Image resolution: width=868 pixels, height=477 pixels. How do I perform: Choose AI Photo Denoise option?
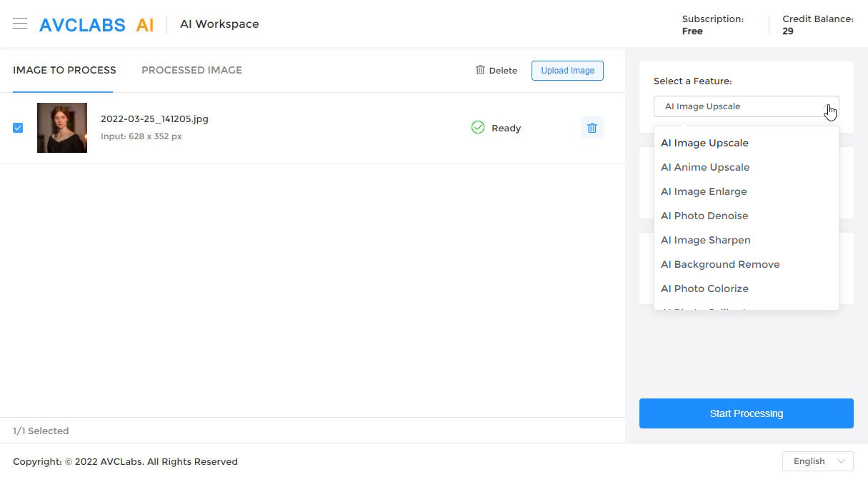747,216
